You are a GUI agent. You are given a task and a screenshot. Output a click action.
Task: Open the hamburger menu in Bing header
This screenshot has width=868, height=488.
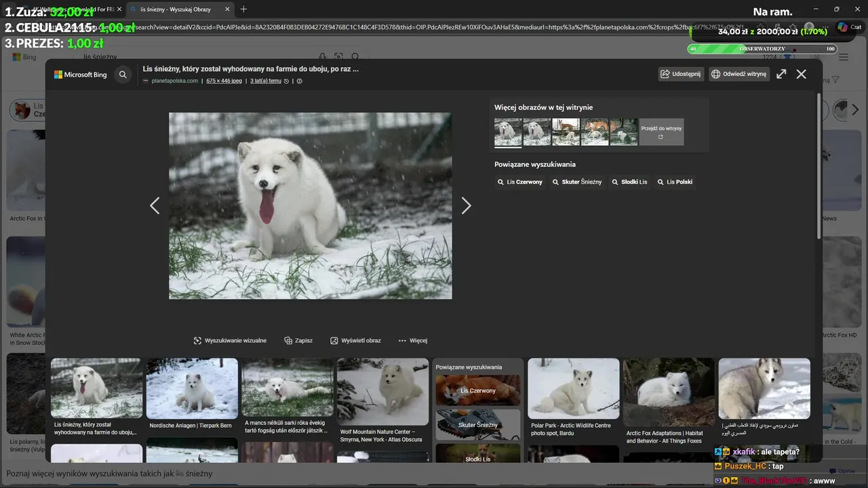844,58
